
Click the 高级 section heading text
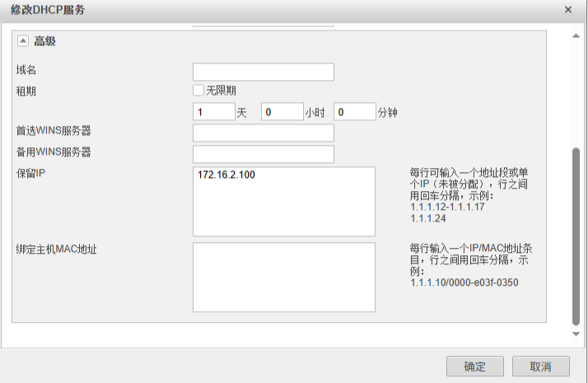pyautogui.click(x=44, y=41)
